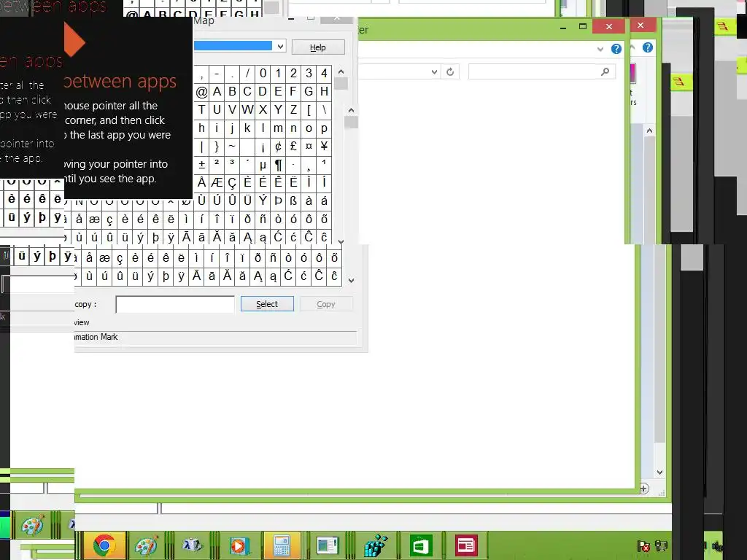747x560 pixels.
Task: Select the pound sign £ cell
Action: click(293, 146)
